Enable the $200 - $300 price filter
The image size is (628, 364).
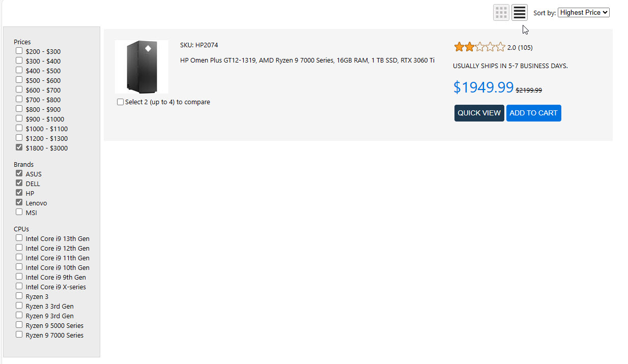pyautogui.click(x=19, y=51)
